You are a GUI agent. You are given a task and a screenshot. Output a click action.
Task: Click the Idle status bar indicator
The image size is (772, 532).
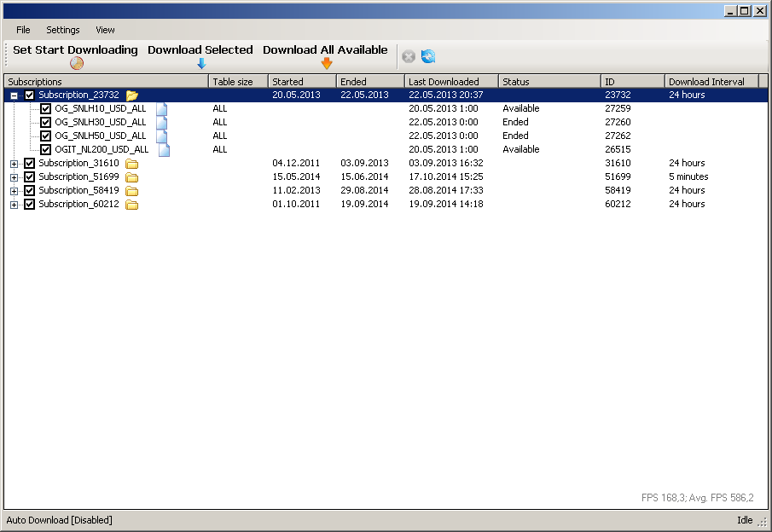(x=745, y=520)
